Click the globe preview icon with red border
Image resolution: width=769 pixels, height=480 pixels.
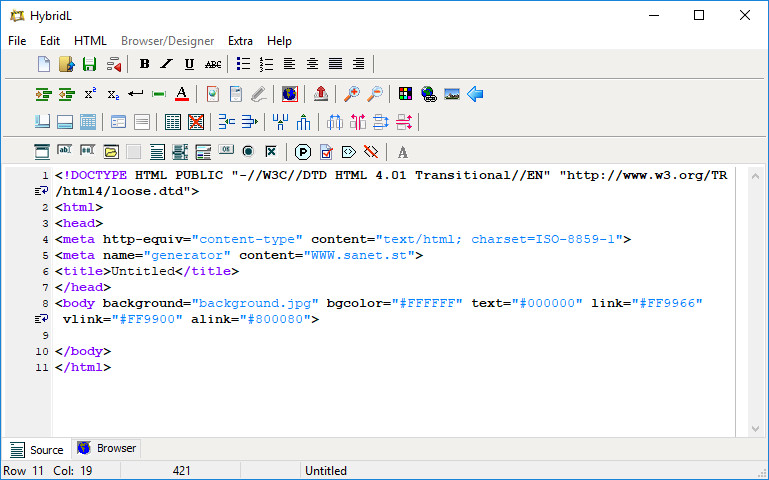[x=290, y=94]
